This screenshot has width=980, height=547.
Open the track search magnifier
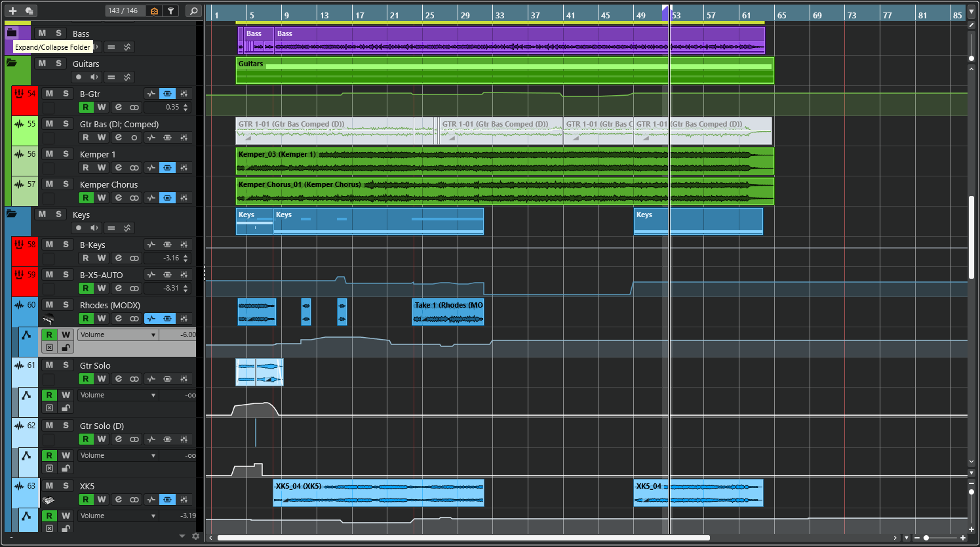(193, 10)
